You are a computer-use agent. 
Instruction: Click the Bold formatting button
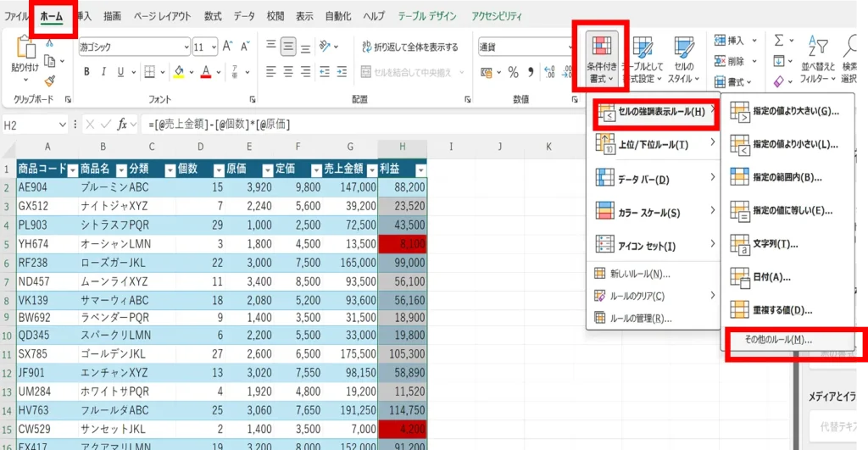pos(87,72)
